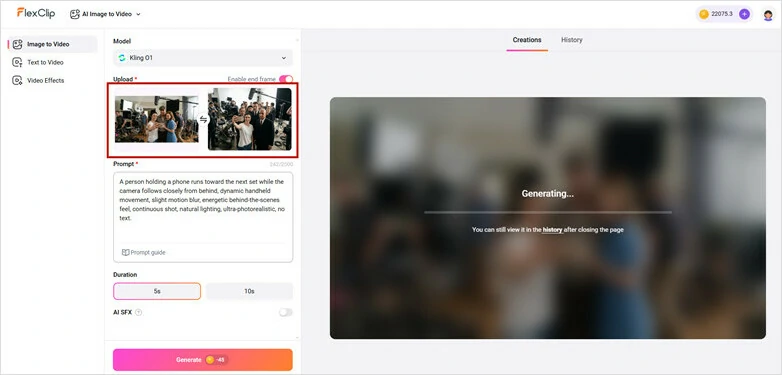
Task: Click the FlexClip logo
Action: 35,13
